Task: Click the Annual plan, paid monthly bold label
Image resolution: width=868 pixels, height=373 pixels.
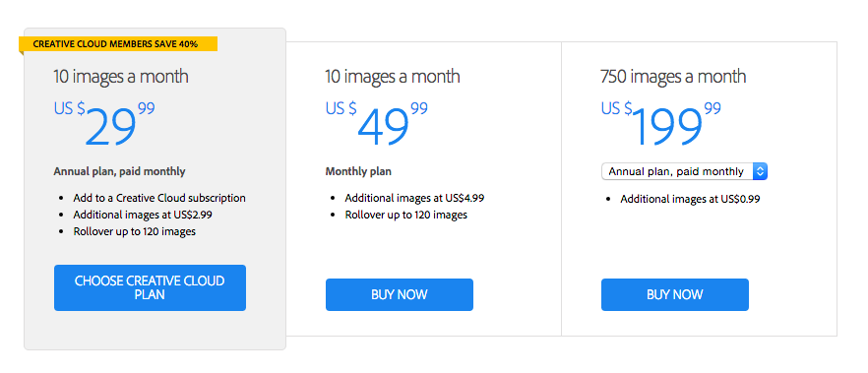Action: (120, 171)
